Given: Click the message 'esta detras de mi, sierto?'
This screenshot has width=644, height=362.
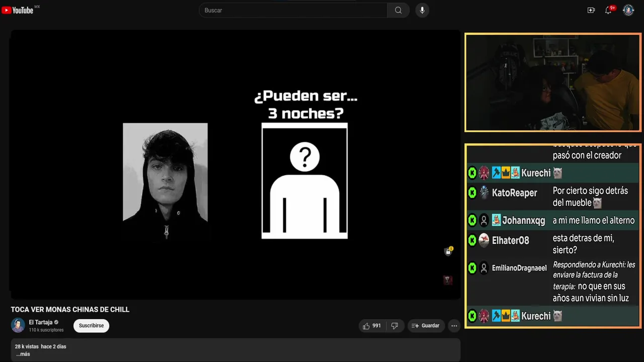Looking at the screenshot, I should point(584,244).
